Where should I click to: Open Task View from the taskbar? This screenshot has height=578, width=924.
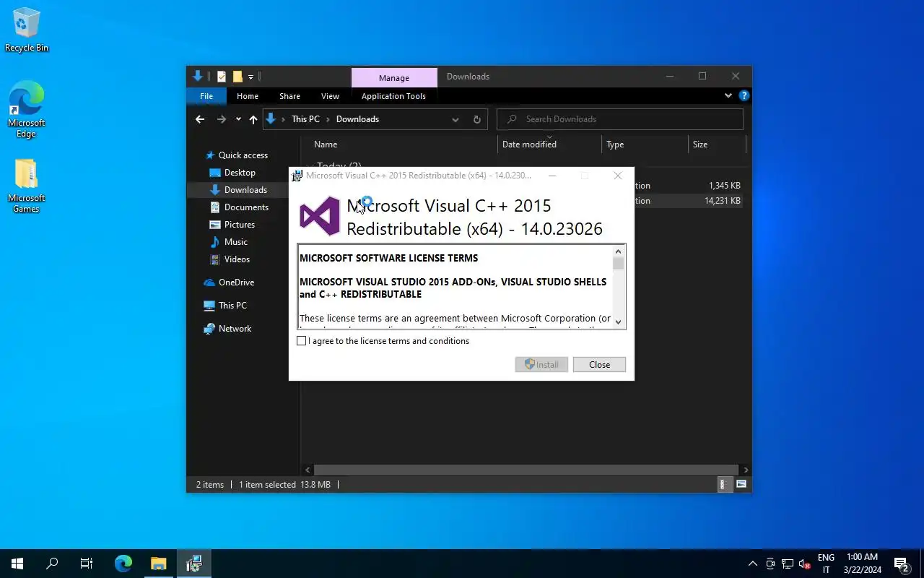click(87, 564)
